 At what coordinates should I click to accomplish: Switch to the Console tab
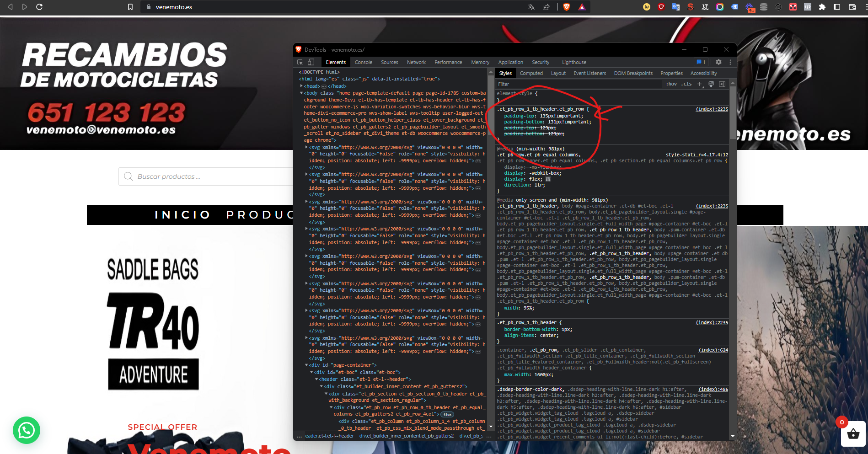pyautogui.click(x=364, y=62)
